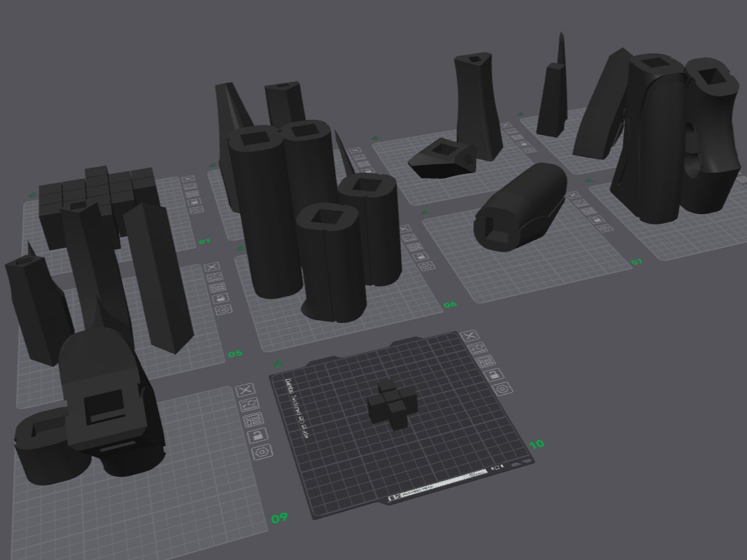Open the settings gear for plate 09
The image size is (747, 560).
pos(261,451)
